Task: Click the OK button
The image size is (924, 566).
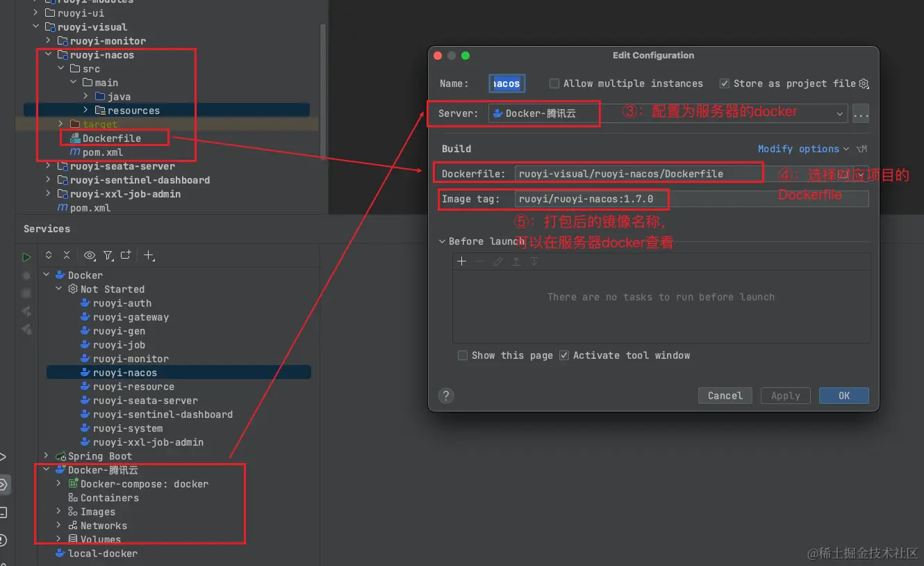Action: point(844,396)
